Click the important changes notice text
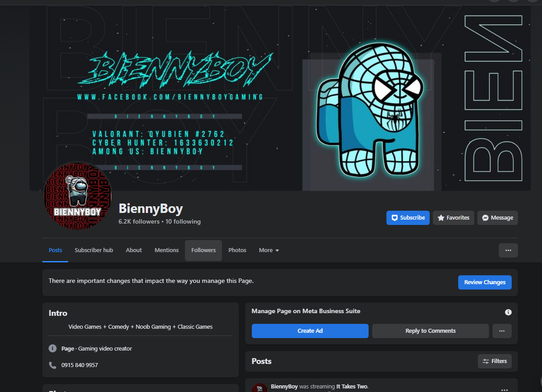Screen dimensions: 542x392 [x=151, y=281]
